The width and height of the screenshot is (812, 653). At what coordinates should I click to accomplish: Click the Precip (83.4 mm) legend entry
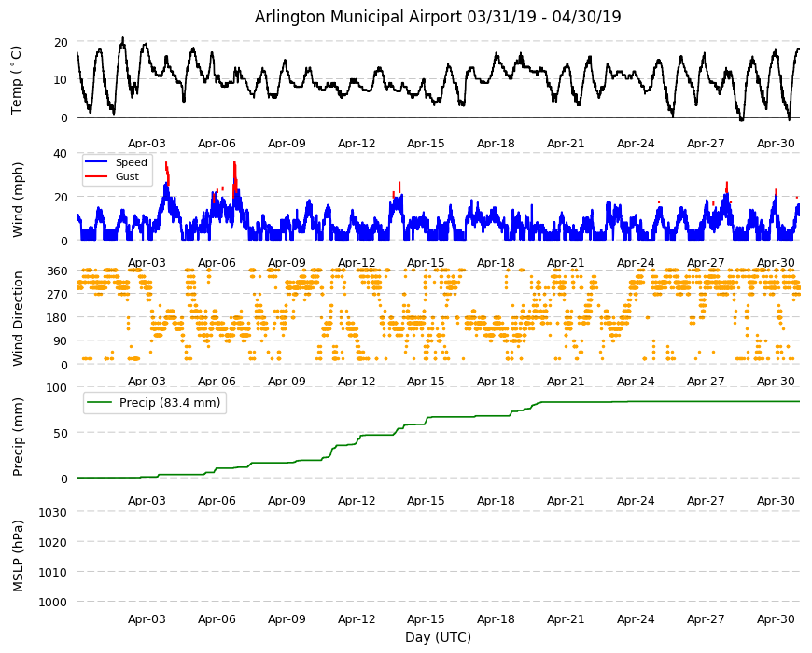pos(155,403)
